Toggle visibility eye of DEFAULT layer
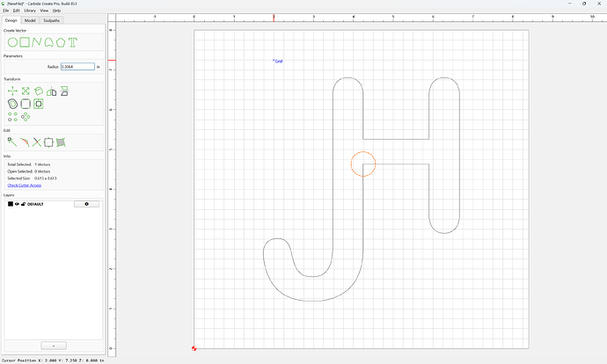This screenshot has height=364, width=607. (x=17, y=204)
